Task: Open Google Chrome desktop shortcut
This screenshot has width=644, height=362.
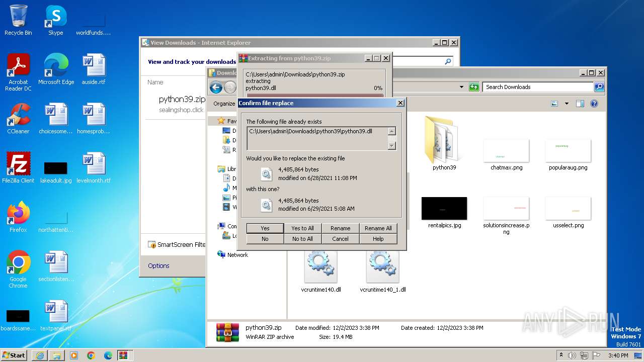Action: click(x=18, y=269)
